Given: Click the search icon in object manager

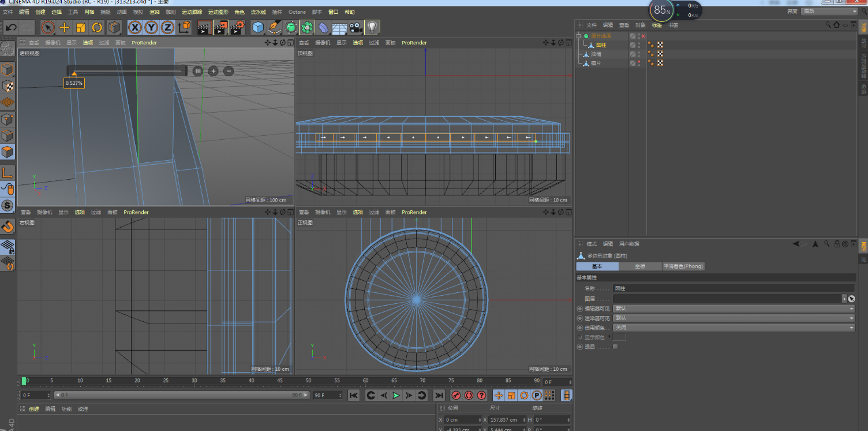Looking at the screenshot, I should [828, 25].
